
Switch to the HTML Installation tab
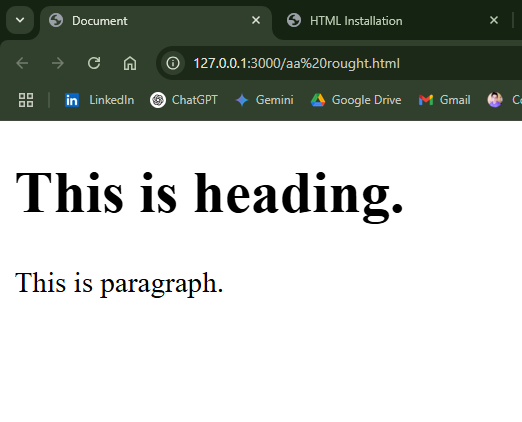392,21
